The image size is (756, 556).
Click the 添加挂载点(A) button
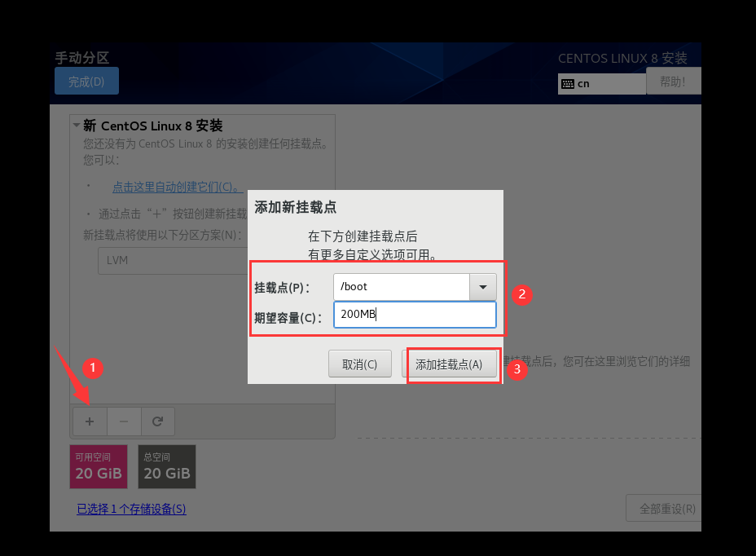[x=449, y=364]
